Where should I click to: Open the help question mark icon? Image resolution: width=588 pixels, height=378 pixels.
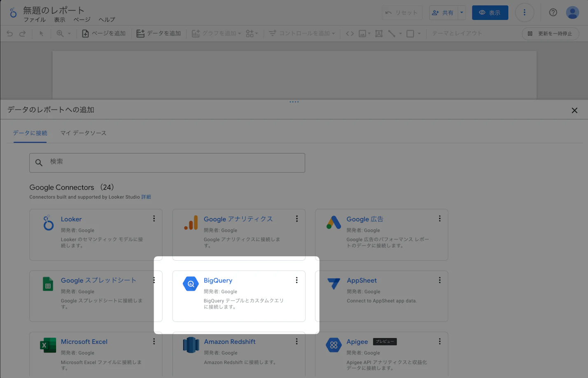click(x=553, y=12)
